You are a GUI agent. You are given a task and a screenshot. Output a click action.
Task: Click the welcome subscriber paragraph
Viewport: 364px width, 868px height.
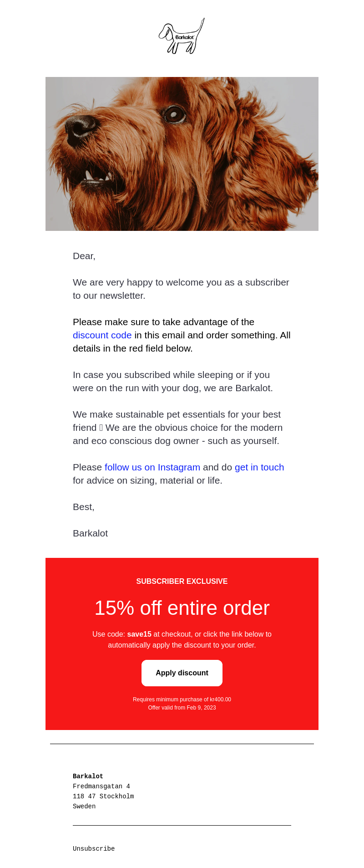[181, 289]
